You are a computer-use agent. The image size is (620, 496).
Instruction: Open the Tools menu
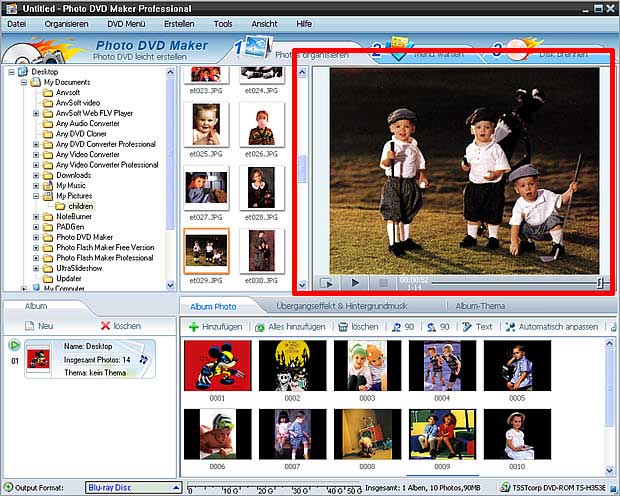click(223, 24)
